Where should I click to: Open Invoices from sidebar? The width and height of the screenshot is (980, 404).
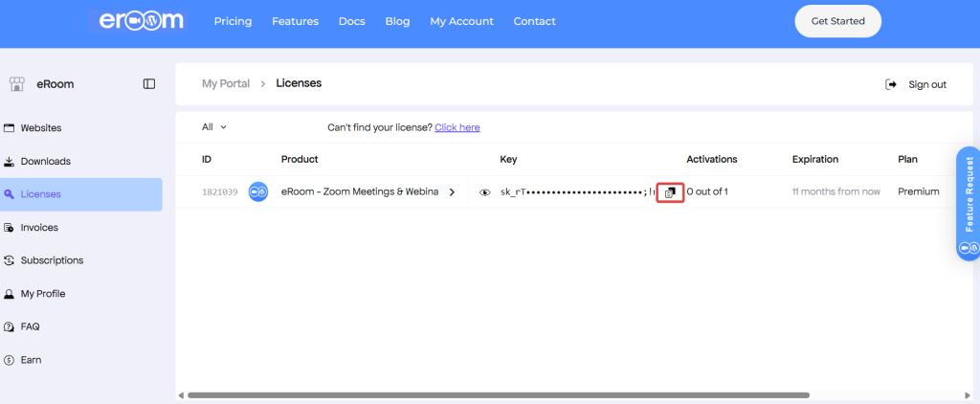(39, 228)
